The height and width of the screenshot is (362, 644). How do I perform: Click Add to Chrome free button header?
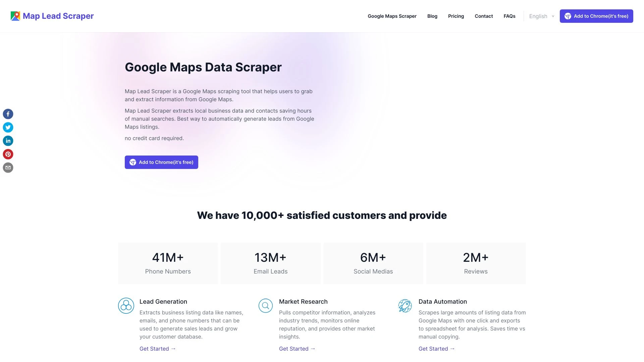(x=597, y=16)
